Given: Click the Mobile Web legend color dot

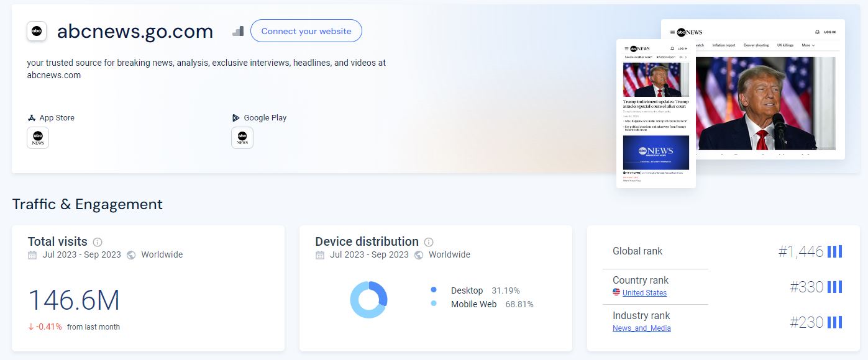Looking at the screenshot, I should pos(434,304).
